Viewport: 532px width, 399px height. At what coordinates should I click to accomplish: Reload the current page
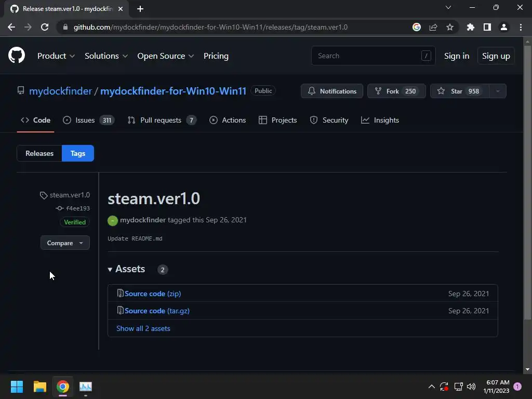tap(45, 27)
